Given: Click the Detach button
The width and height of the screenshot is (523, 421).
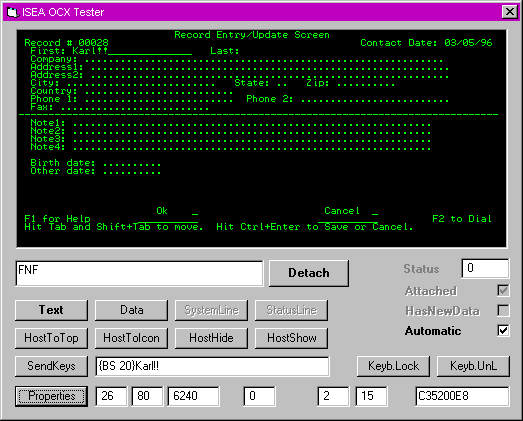Looking at the screenshot, I should 309,273.
